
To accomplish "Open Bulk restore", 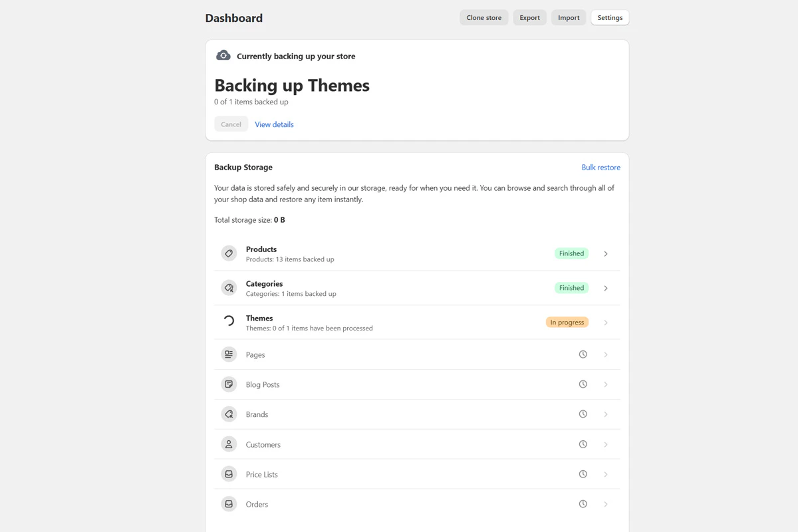I will pos(600,167).
